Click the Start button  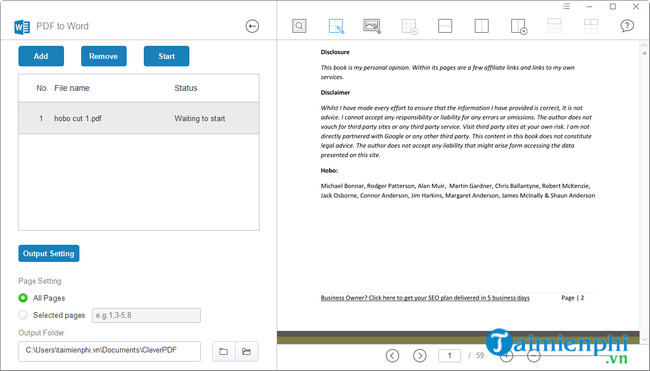tap(167, 56)
